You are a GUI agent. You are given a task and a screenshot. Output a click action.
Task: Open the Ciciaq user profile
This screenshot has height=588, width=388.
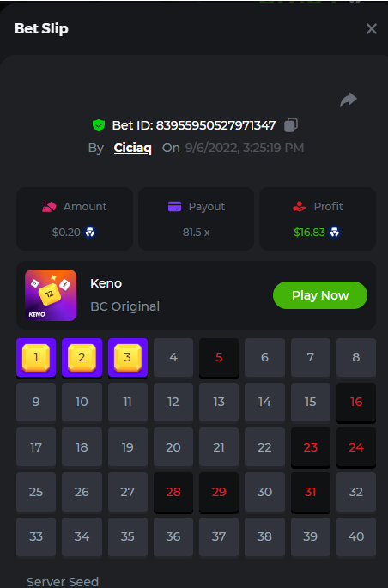133,148
